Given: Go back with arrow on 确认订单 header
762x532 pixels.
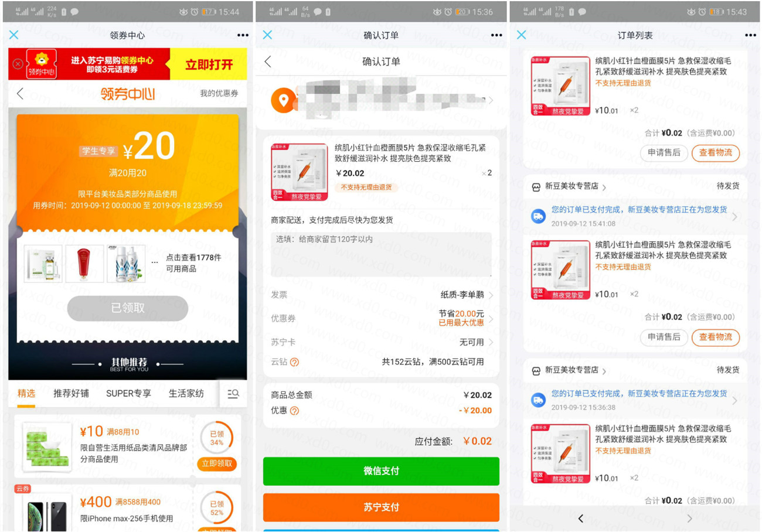Looking at the screenshot, I should point(268,62).
